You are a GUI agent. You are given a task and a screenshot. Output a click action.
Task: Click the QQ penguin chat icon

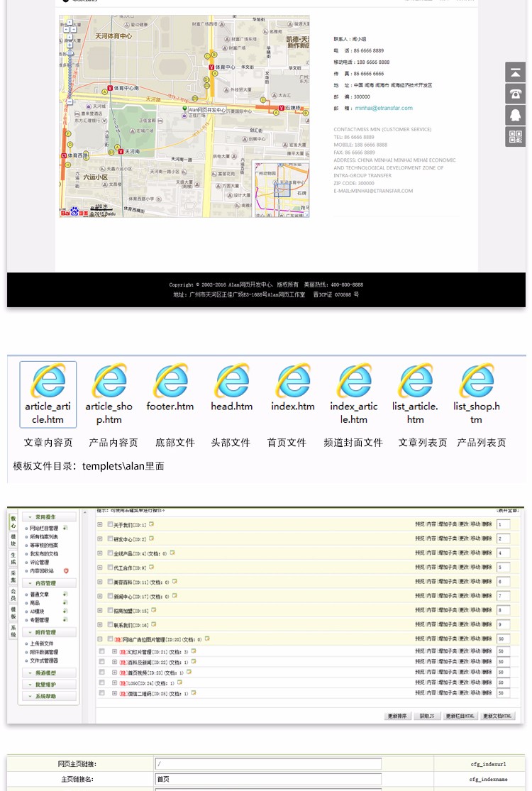pyautogui.click(x=516, y=116)
